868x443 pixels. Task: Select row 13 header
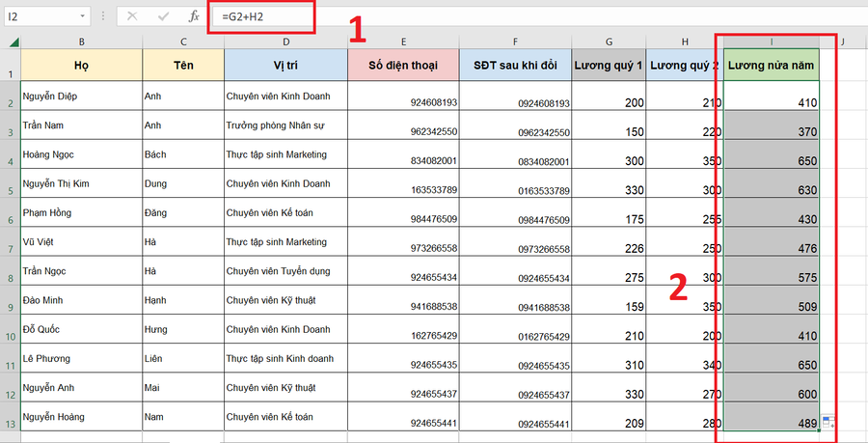tap(11, 416)
